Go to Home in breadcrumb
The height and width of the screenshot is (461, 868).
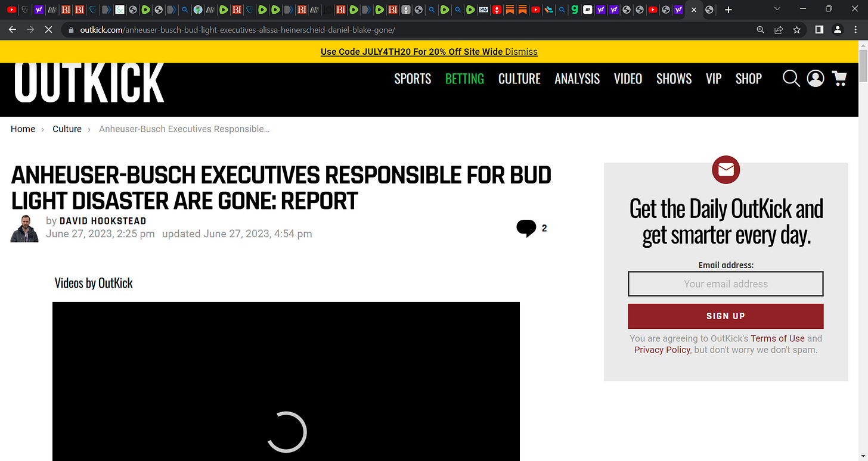(23, 129)
